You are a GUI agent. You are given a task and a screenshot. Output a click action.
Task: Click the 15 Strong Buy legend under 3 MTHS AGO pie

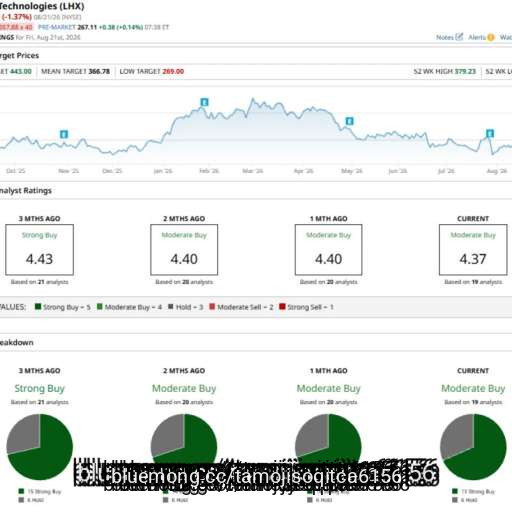pos(40,491)
